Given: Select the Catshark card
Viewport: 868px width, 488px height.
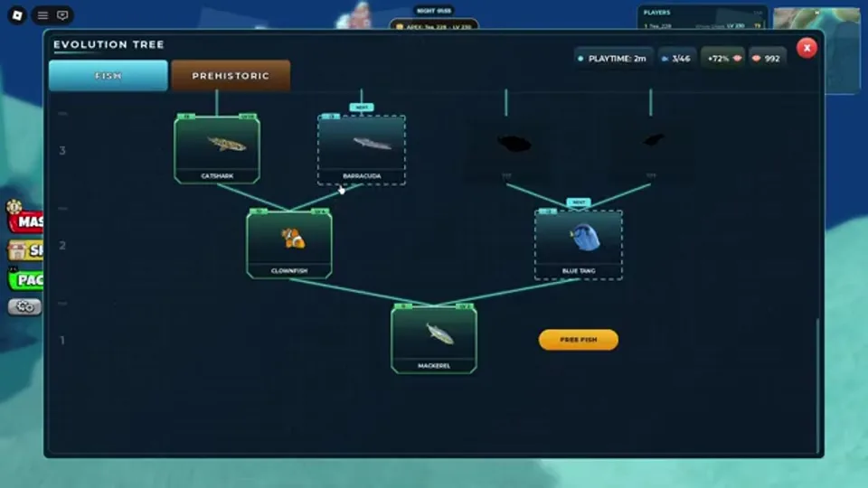Looking at the screenshot, I should click(x=217, y=149).
